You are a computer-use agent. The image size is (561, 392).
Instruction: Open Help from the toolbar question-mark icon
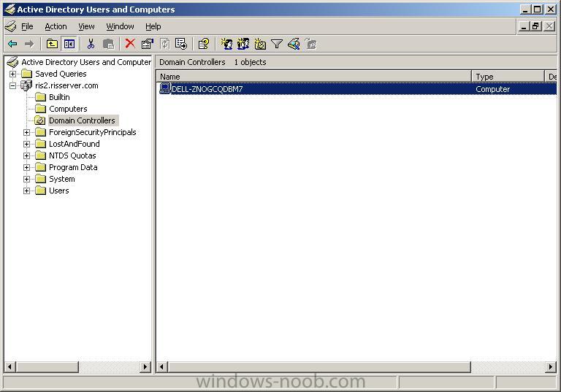coord(204,44)
